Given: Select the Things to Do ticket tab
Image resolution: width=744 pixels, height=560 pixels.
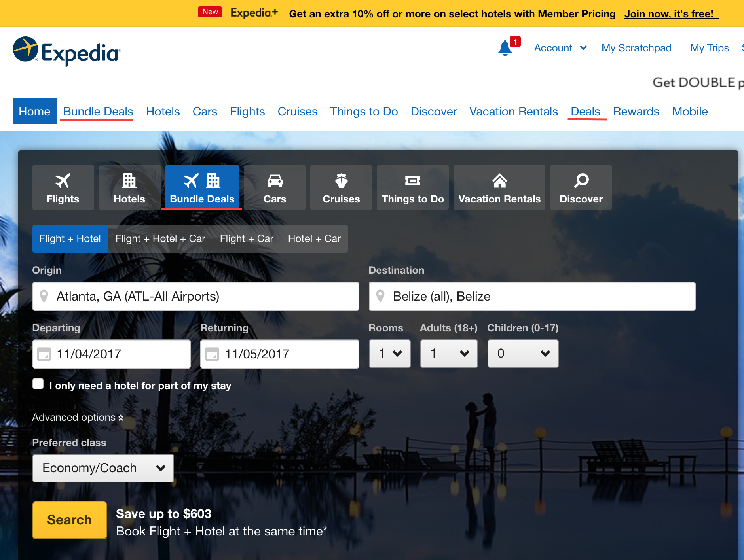Looking at the screenshot, I should (413, 187).
